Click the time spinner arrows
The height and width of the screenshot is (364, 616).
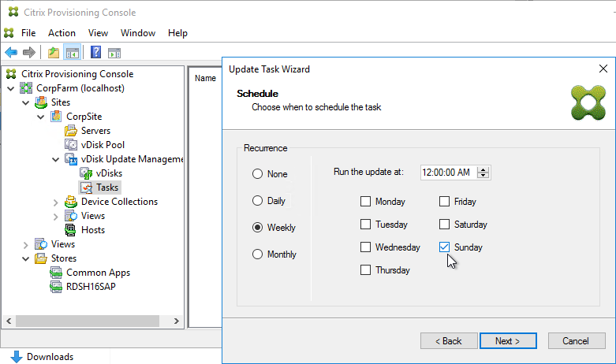[483, 173]
